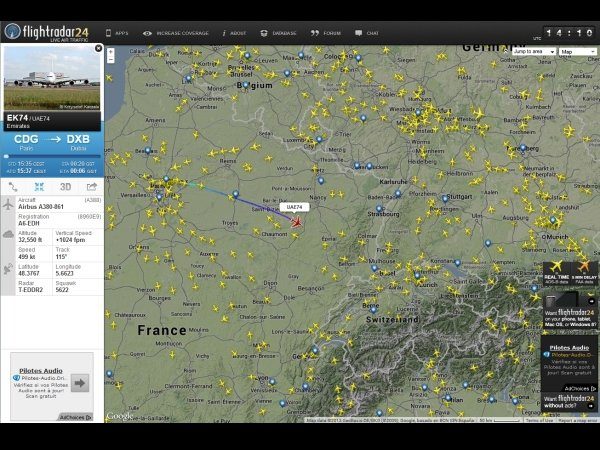Click the longitude value 5.6623
The image size is (600, 450).
[64, 273]
